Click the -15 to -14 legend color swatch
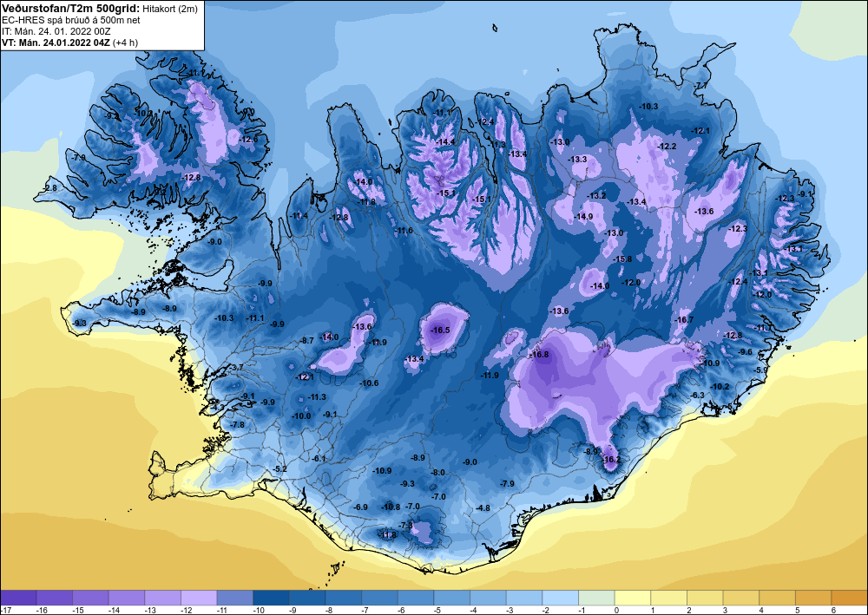Viewport: 868px width, 615px height. pos(91,598)
